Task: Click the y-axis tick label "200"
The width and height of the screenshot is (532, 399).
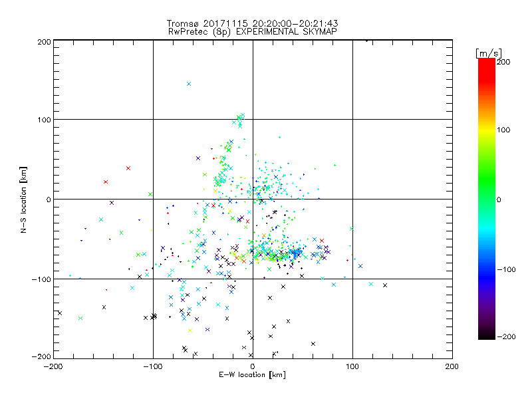Action: [44, 42]
